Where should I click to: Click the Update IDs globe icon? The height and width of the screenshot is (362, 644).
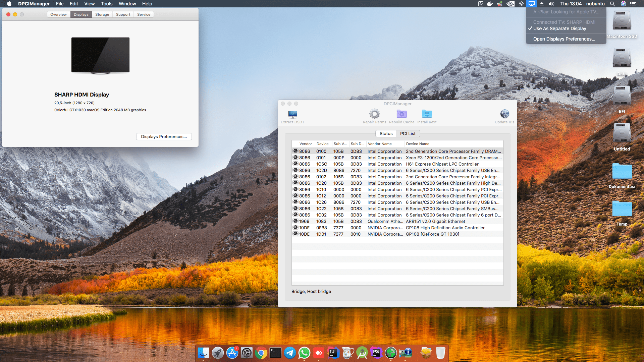pyautogui.click(x=504, y=114)
